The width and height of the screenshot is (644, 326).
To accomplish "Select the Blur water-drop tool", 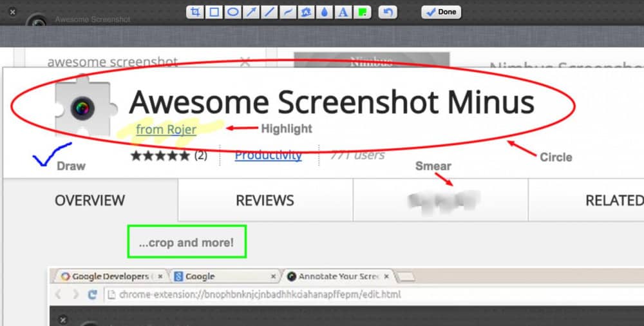I will click(325, 12).
